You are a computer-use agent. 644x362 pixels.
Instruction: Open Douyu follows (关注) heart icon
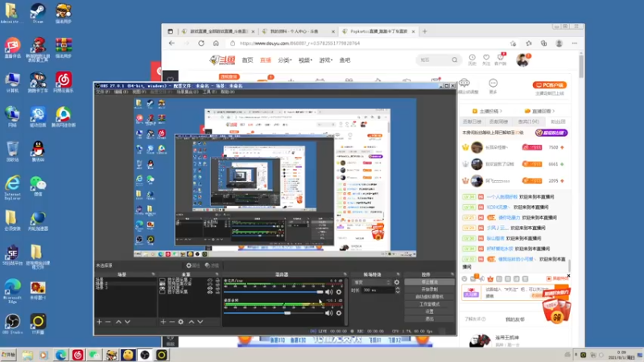pyautogui.click(x=486, y=60)
